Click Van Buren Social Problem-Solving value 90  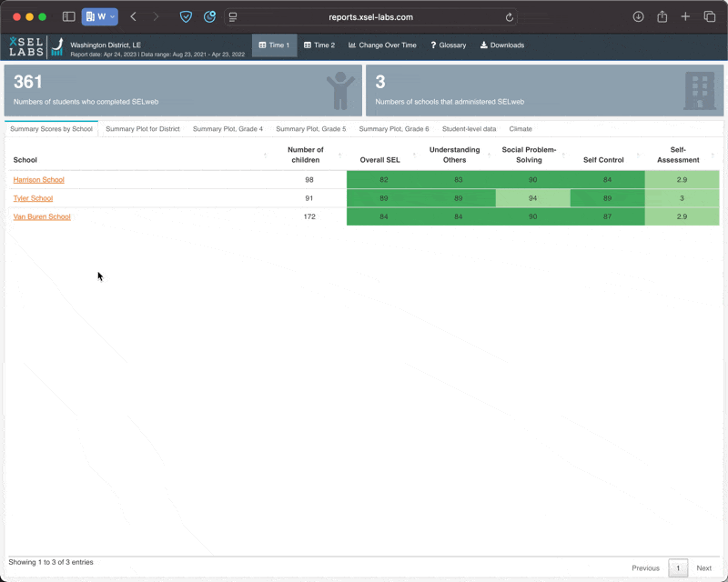coord(533,216)
